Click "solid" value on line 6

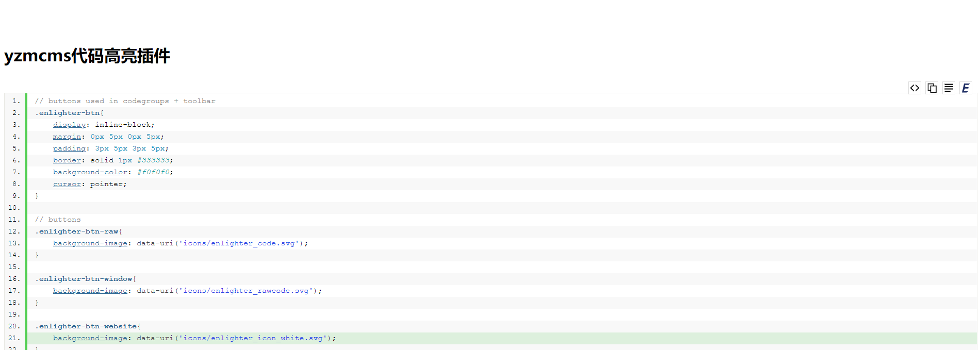click(x=102, y=160)
